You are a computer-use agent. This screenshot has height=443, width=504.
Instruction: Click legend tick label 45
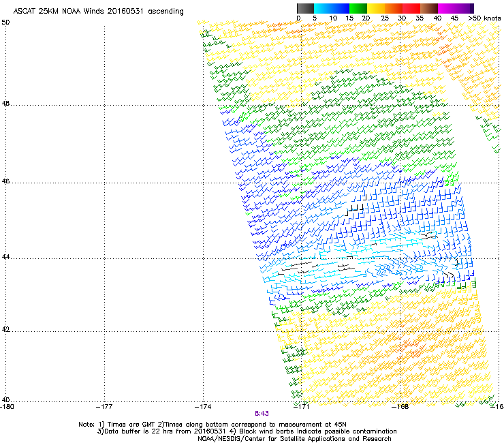[x=454, y=18]
